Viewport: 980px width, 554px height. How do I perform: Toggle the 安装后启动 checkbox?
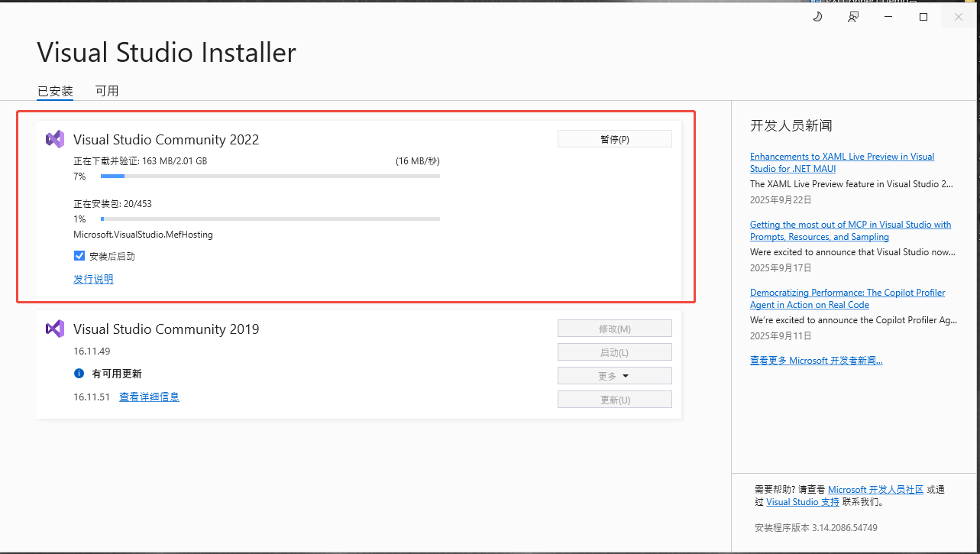pyautogui.click(x=79, y=256)
